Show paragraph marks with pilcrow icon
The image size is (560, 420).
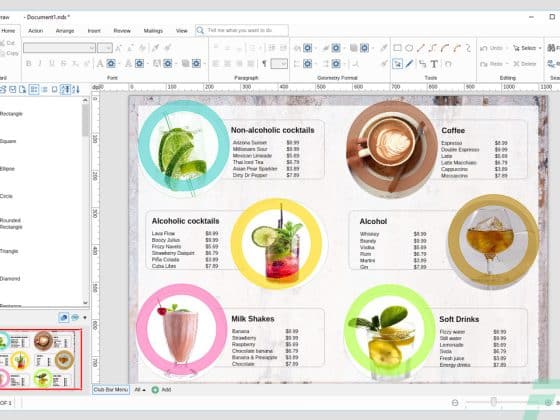pyautogui.click(x=264, y=64)
